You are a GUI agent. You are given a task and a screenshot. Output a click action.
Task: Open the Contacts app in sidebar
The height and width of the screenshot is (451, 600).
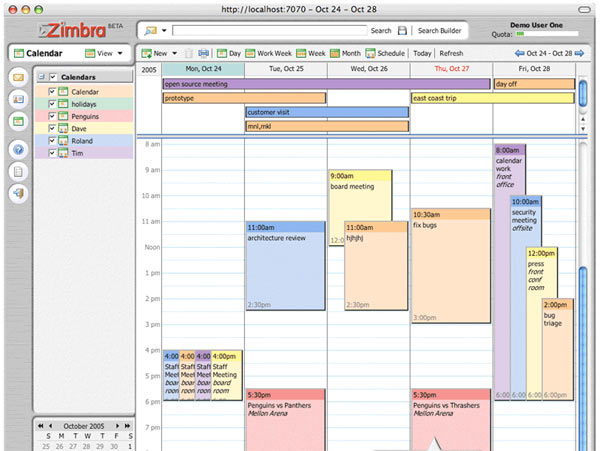click(17, 99)
